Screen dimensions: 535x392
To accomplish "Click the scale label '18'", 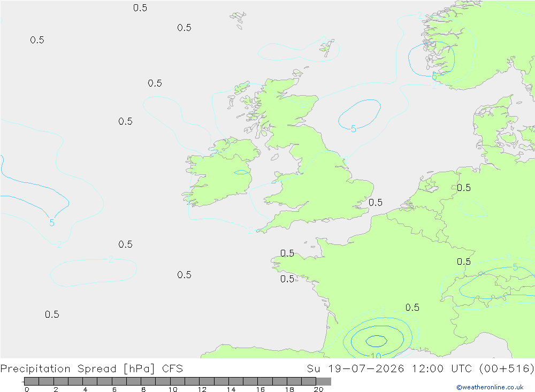I will point(289,389).
